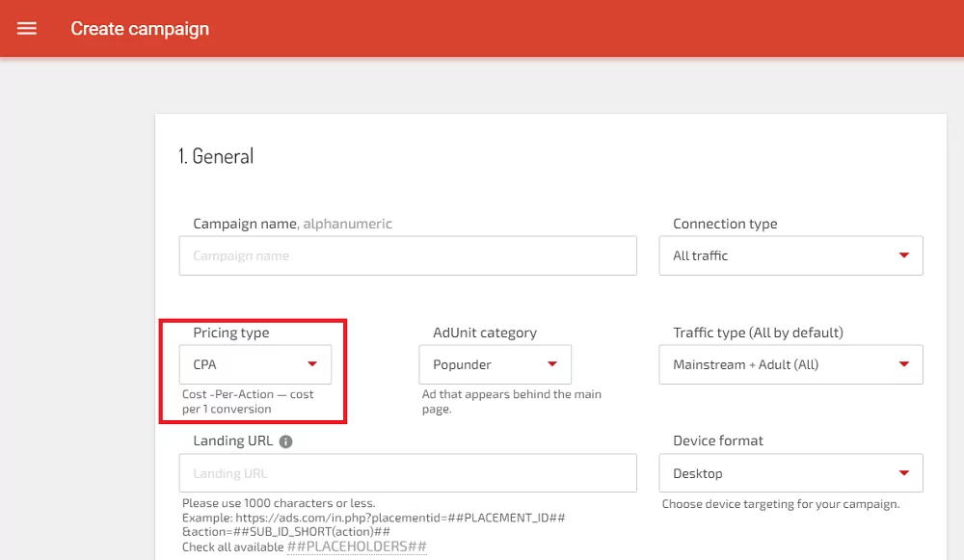The width and height of the screenshot is (964, 560).
Task: Open the AdUnit category Popunder dropdown
Action: click(495, 364)
